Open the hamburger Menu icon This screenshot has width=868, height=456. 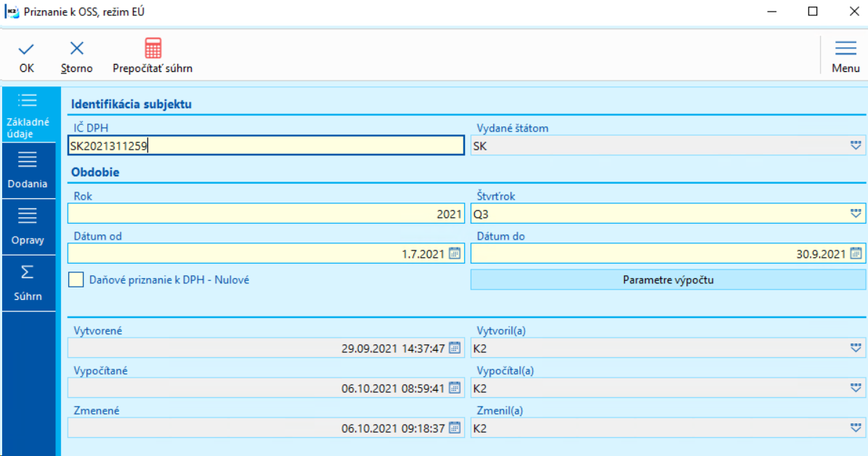point(845,48)
